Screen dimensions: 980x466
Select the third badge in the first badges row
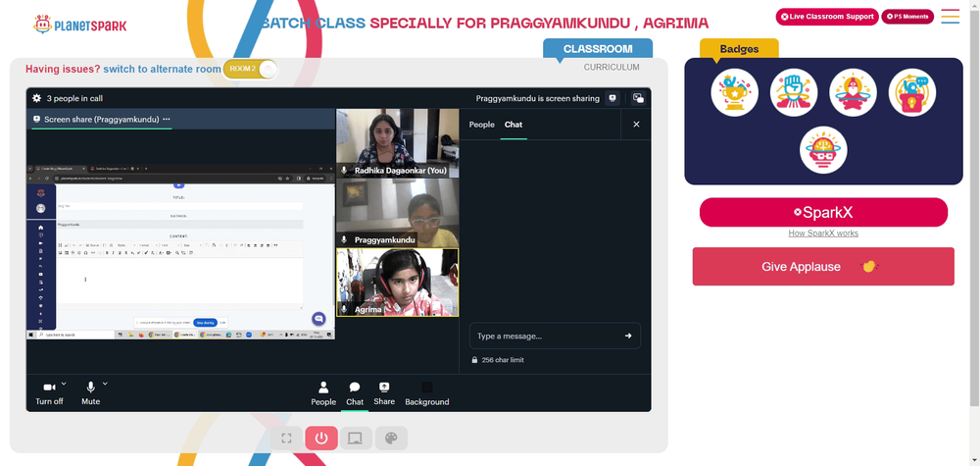(x=854, y=92)
